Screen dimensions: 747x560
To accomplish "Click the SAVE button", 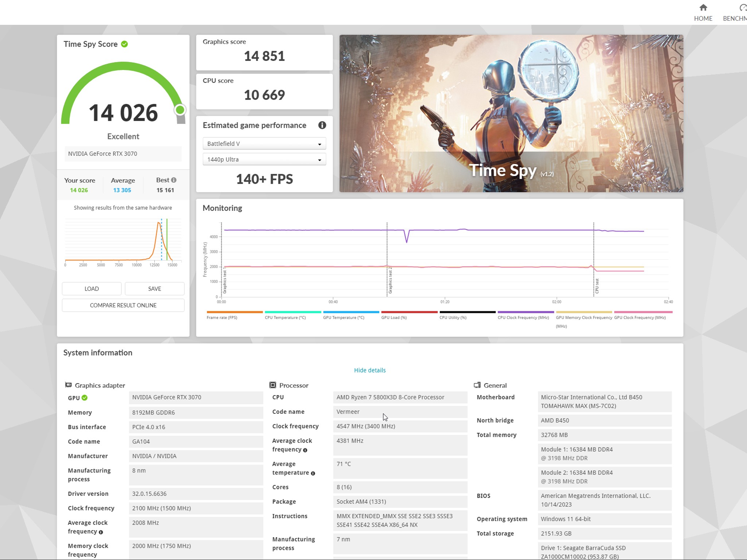I will (155, 289).
